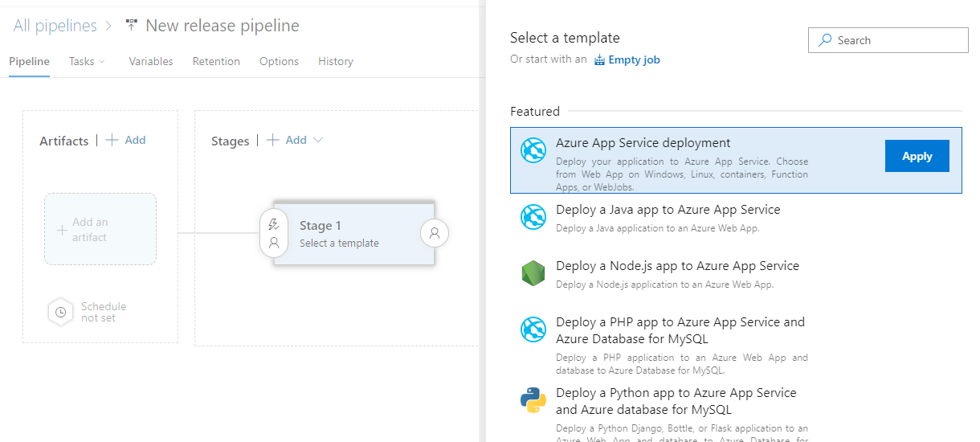980x442 pixels.
Task: Click the Empty job icon
Action: point(599,59)
